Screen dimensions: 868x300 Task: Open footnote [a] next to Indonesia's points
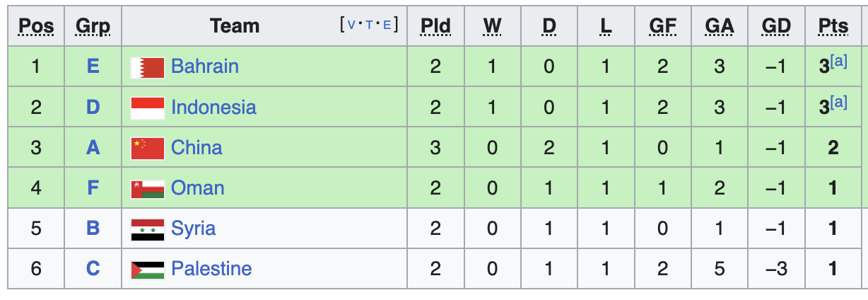(838, 103)
